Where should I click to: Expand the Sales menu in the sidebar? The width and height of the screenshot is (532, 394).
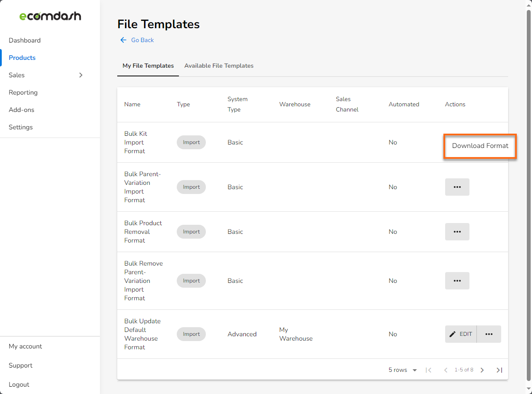pos(81,75)
